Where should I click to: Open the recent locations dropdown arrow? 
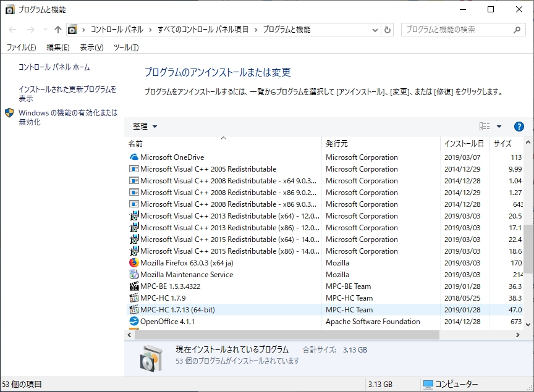(45, 30)
